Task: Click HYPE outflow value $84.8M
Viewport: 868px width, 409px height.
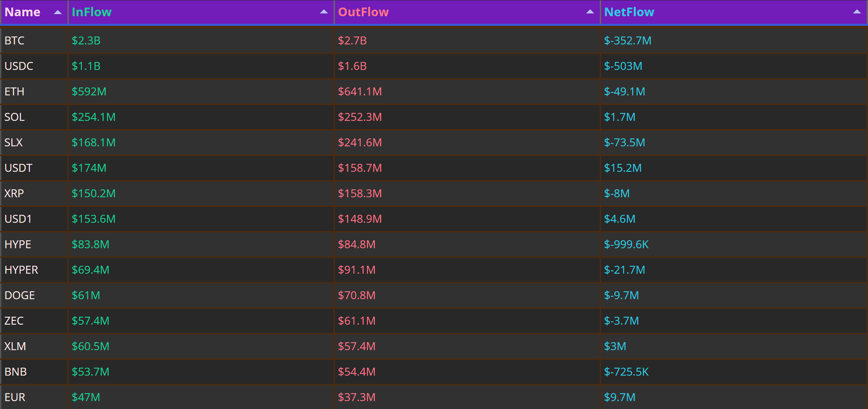Action: pyautogui.click(x=357, y=244)
